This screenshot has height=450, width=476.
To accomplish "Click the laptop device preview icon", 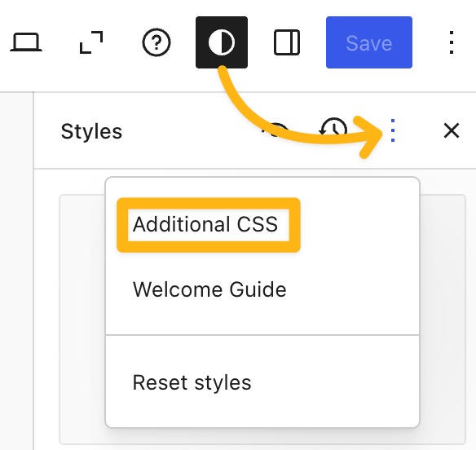I will tap(26, 42).
